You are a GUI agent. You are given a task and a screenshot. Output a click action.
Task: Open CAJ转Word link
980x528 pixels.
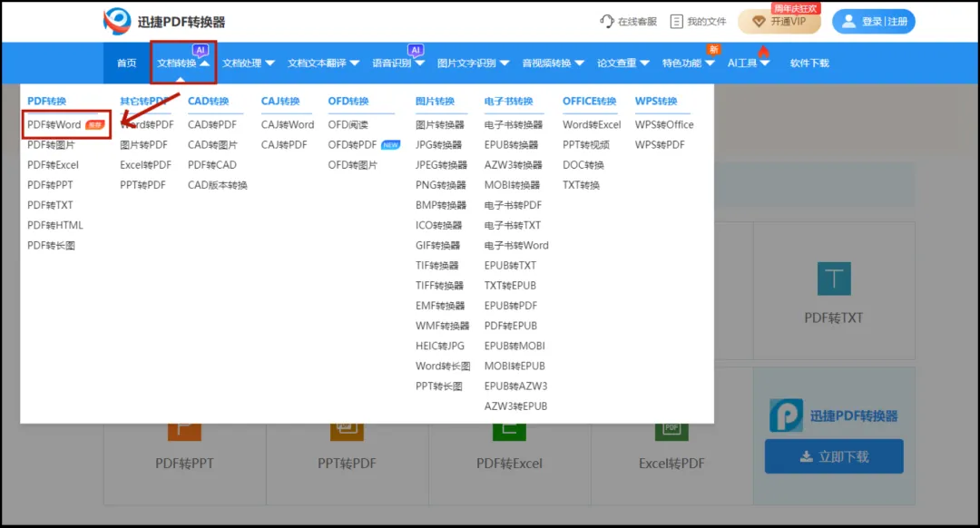(288, 124)
